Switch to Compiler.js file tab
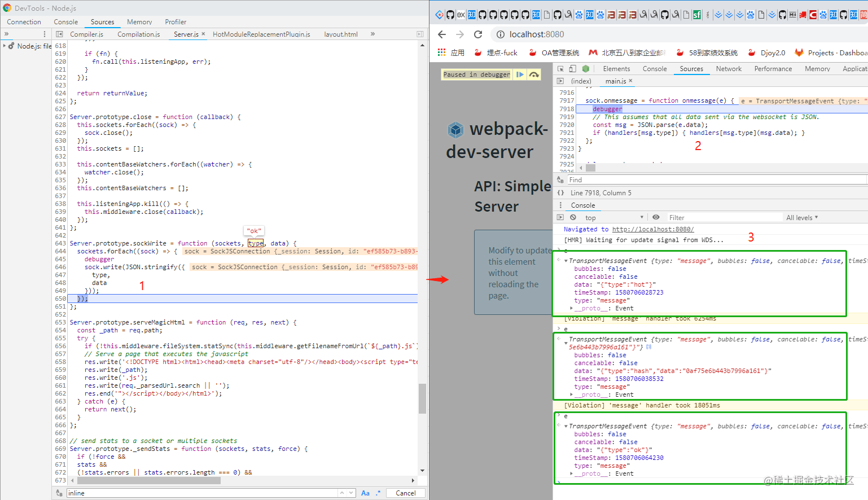The height and width of the screenshot is (500, 868). [x=86, y=34]
